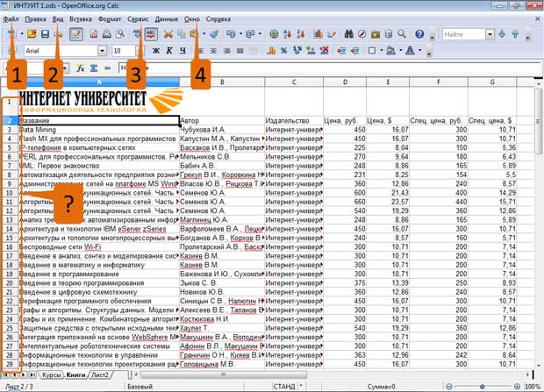Insert a hyperlink via the globe icon
Viewport: 544px width, 392px height.
(x=274, y=34)
